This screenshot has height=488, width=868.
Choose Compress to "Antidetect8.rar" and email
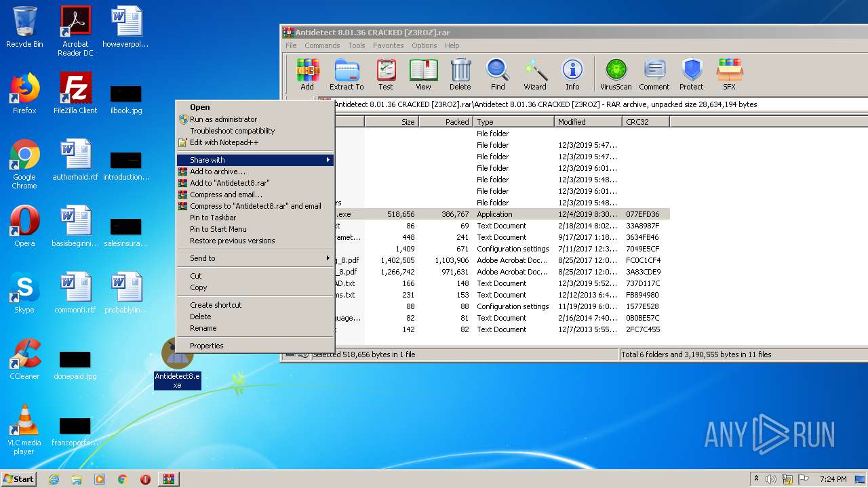coord(255,206)
